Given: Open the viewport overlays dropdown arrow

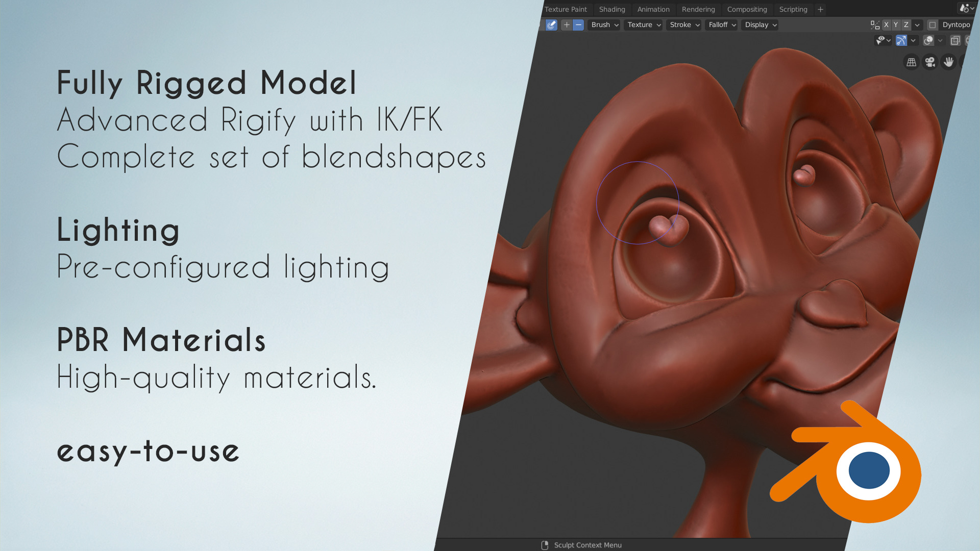Looking at the screenshot, I should [x=940, y=40].
